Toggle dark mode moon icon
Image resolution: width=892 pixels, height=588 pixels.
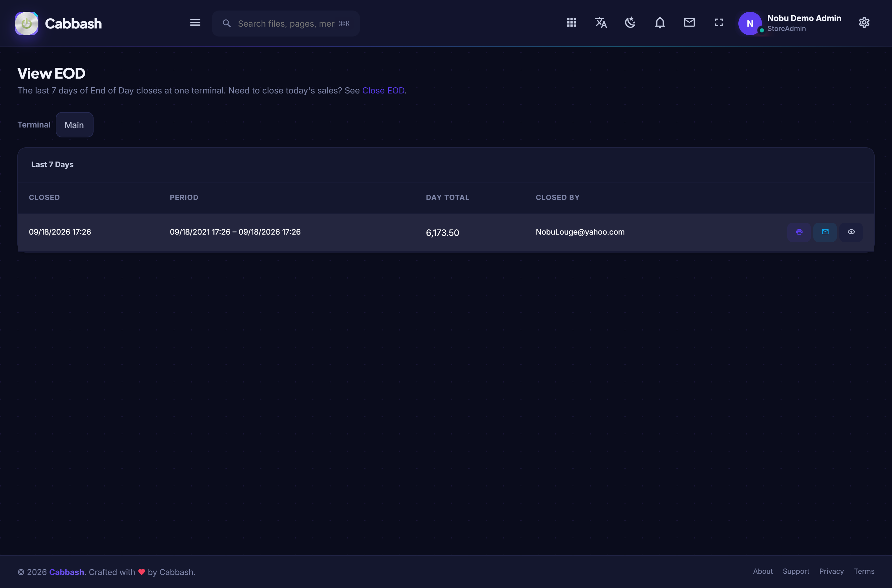coord(630,23)
